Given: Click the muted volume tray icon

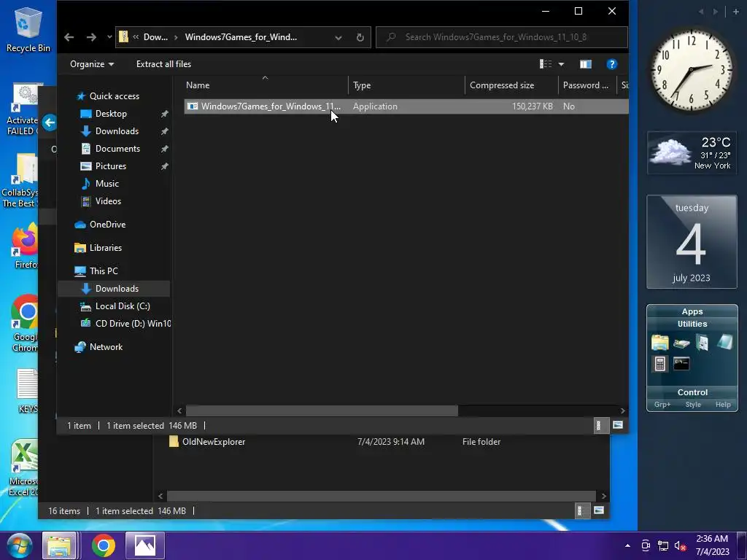Looking at the screenshot, I should [x=680, y=545].
